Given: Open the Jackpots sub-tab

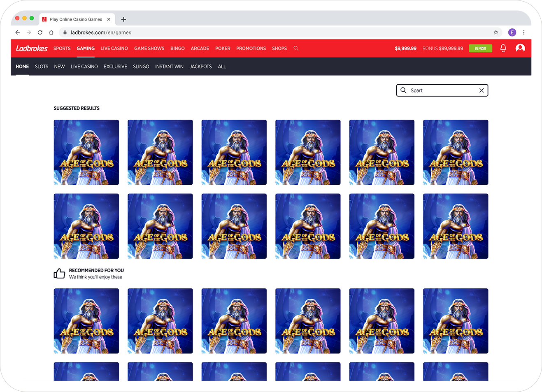Looking at the screenshot, I should click(200, 67).
